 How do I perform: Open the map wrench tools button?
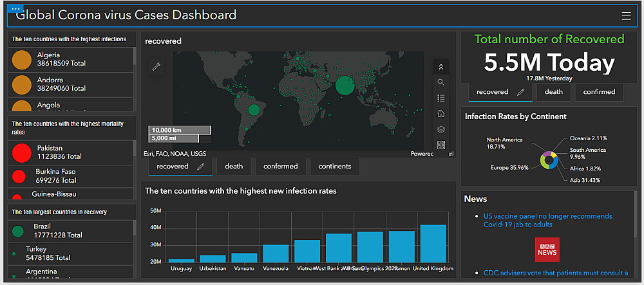[x=156, y=66]
